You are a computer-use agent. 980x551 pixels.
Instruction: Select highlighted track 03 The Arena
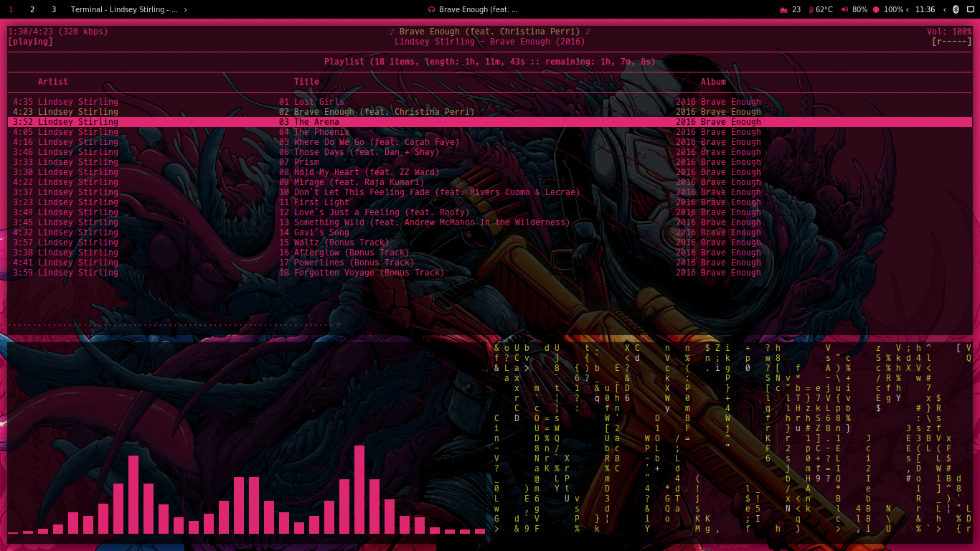(x=490, y=122)
